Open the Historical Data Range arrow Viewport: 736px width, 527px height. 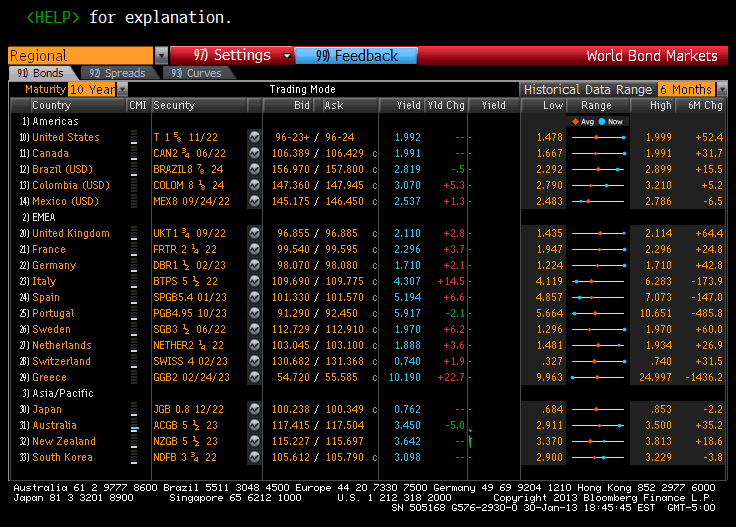[722, 89]
